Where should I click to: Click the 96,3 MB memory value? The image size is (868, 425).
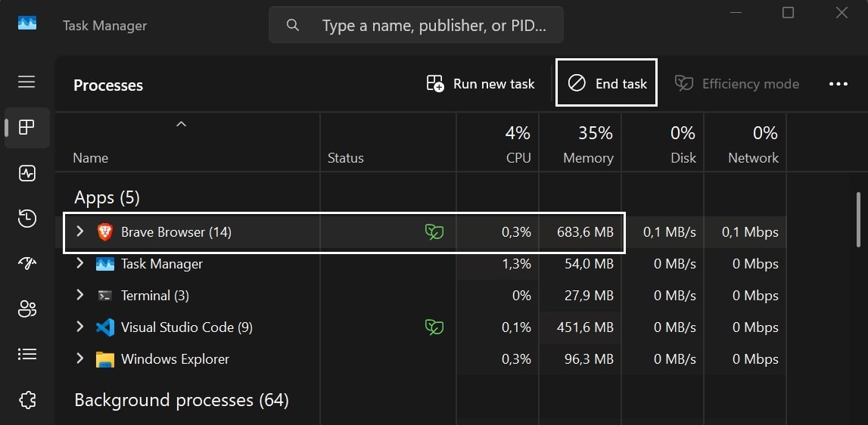(589, 359)
